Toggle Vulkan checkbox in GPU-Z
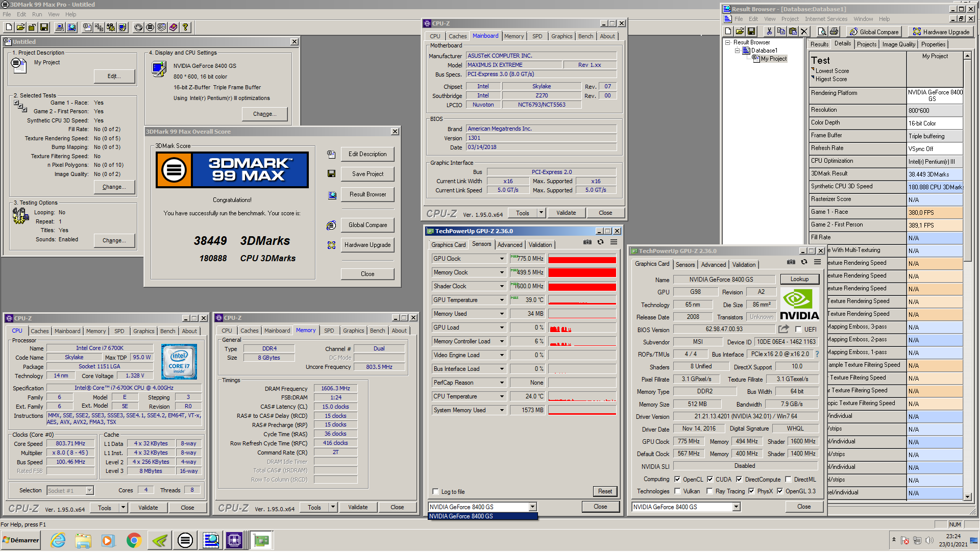The height and width of the screenshot is (552, 980). [677, 491]
